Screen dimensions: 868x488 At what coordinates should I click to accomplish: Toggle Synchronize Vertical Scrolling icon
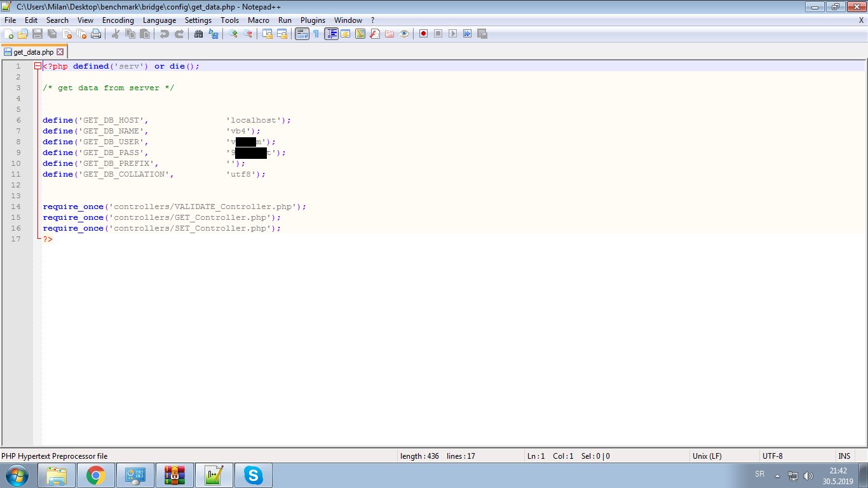[x=268, y=34]
